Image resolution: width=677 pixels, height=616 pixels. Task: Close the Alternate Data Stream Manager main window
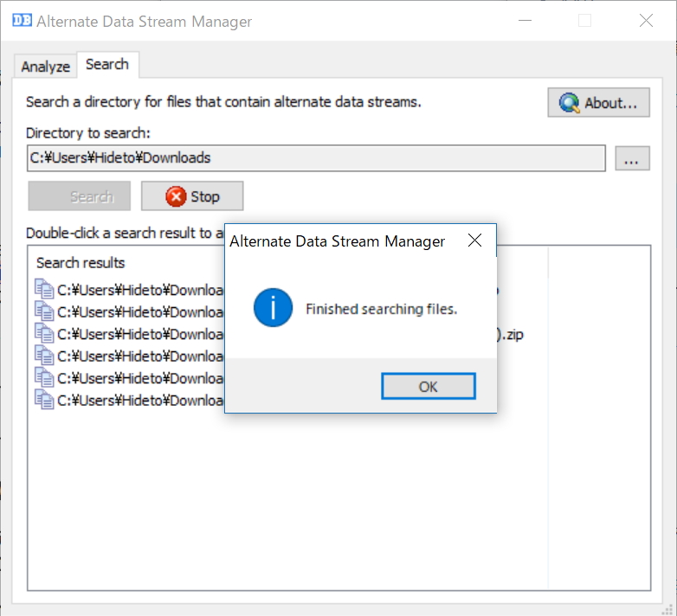click(x=645, y=21)
